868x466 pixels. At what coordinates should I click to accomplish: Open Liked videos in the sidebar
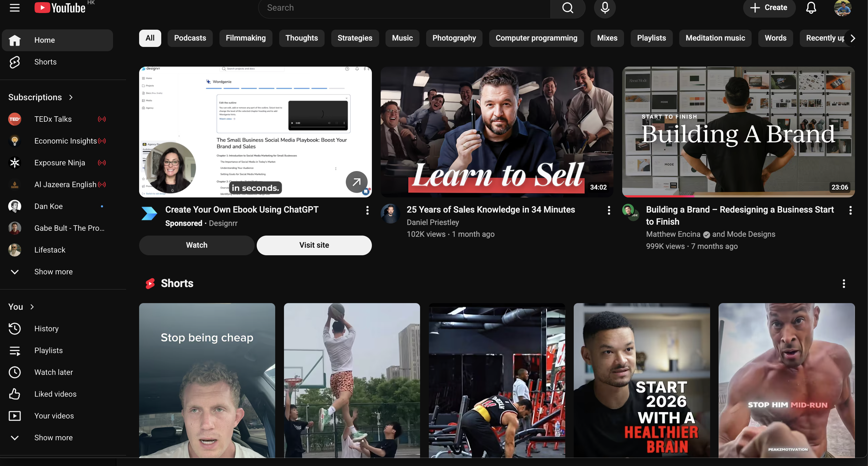[x=55, y=394]
